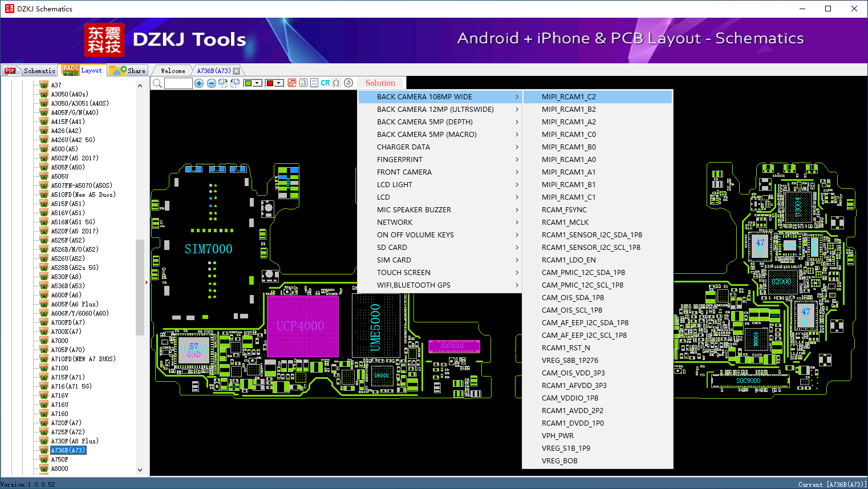Image resolution: width=868 pixels, height=489 pixels.
Task: Click the 'Current [A736B(A73)]' status text
Action: [x=833, y=484]
